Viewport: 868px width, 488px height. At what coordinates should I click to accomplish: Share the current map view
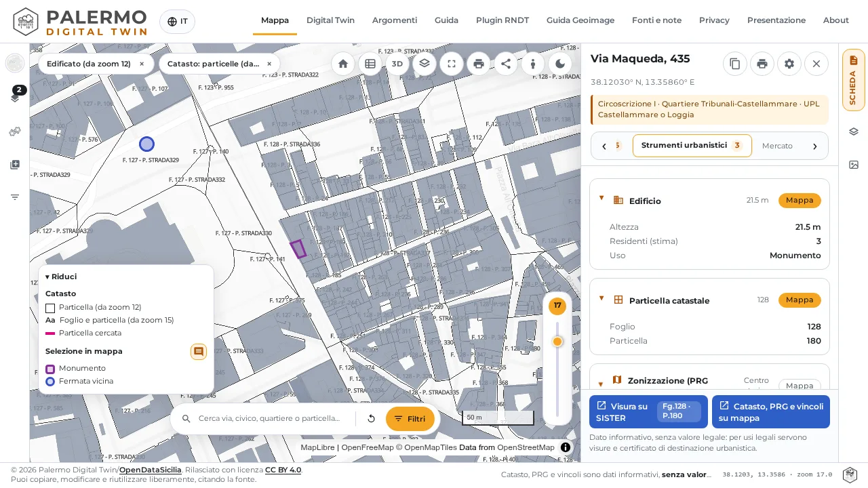point(506,64)
